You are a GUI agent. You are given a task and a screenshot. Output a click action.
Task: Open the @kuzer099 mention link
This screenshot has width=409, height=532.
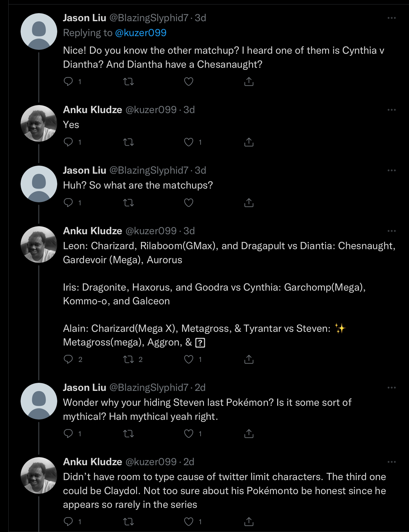pyautogui.click(x=141, y=33)
